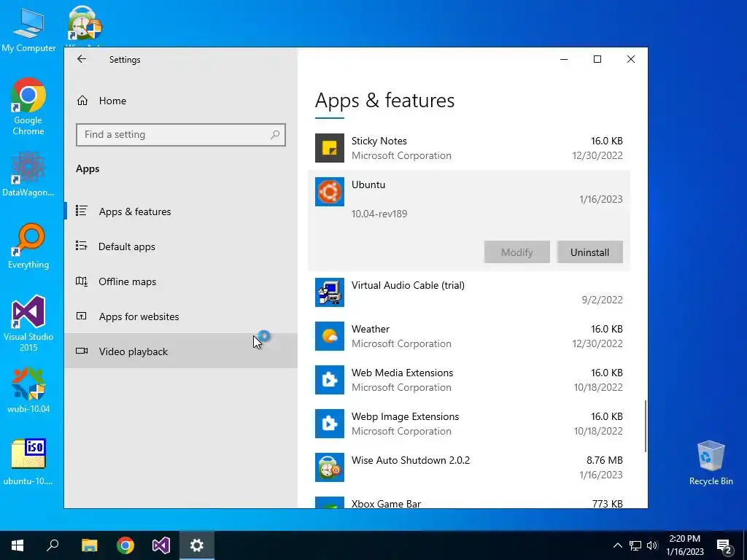Click the Ubuntu app icon in list
The height and width of the screenshot is (560, 747).
(x=330, y=192)
